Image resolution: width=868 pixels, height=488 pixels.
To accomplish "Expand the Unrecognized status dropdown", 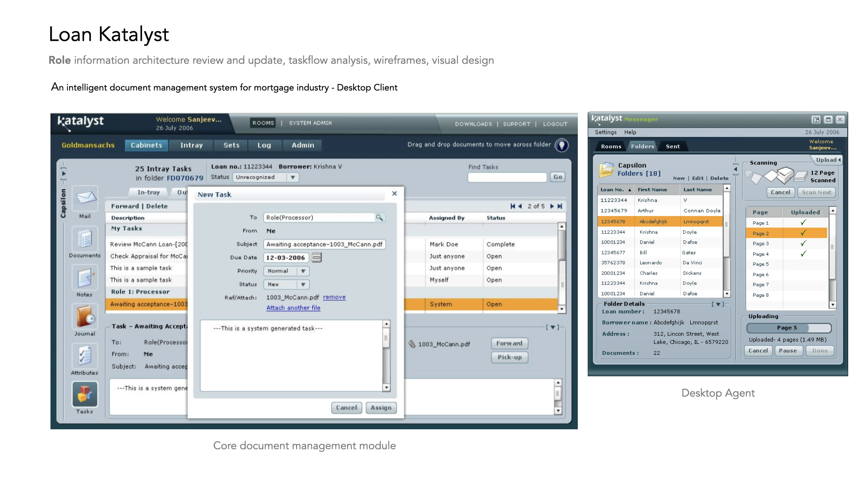I will [x=292, y=178].
